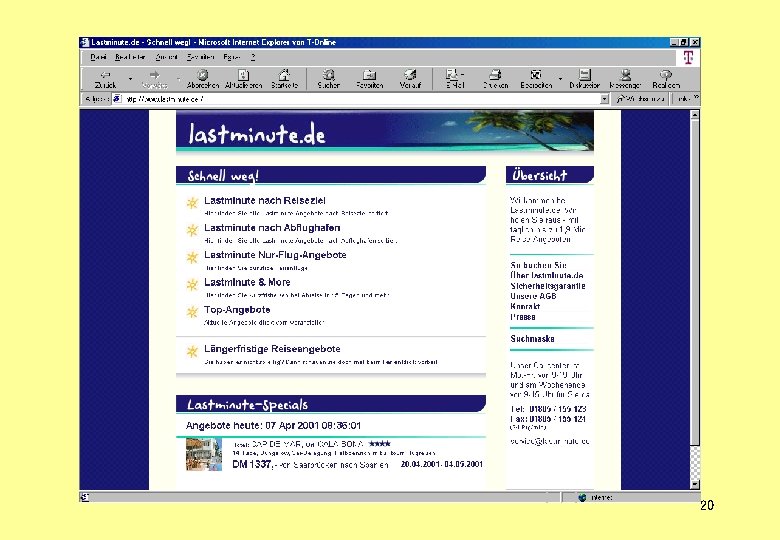Click the Internet zone icon in status bar
This screenshot has height=540, width=780.
pyautogui.click(x=582, y=497)
